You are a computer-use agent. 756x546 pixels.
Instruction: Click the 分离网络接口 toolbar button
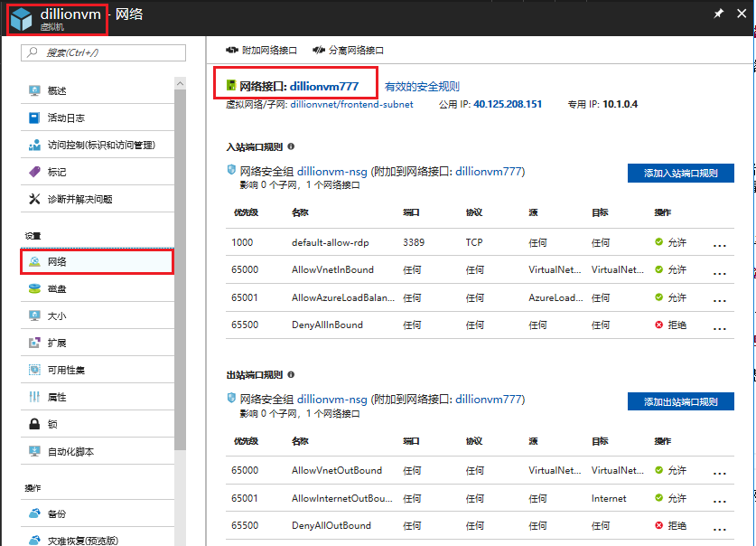[x=348, y=51]
